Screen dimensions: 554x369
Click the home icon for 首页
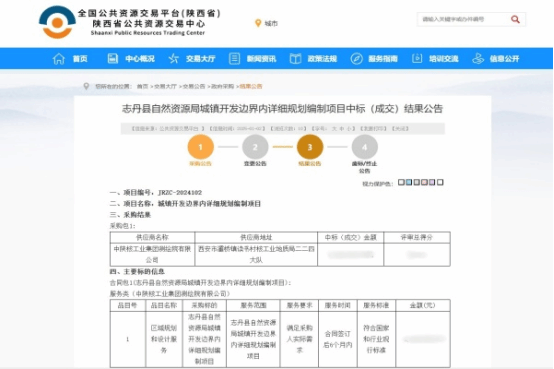59,58
